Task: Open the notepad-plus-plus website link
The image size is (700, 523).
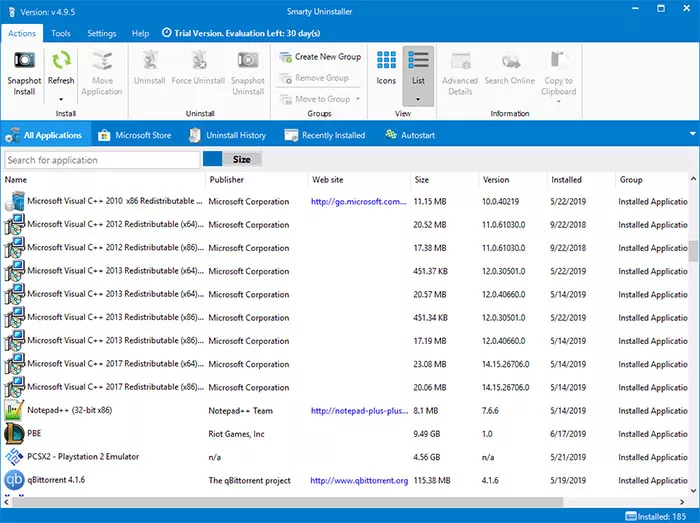Action: 359,411
